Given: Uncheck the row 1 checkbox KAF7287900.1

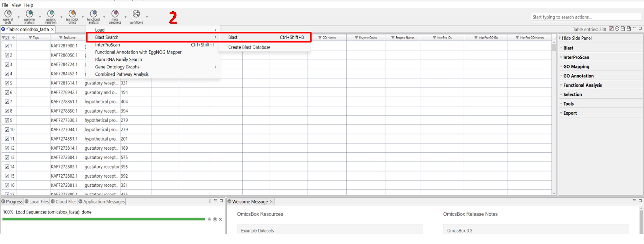Looking at the screenshot, I should (7, 46).
